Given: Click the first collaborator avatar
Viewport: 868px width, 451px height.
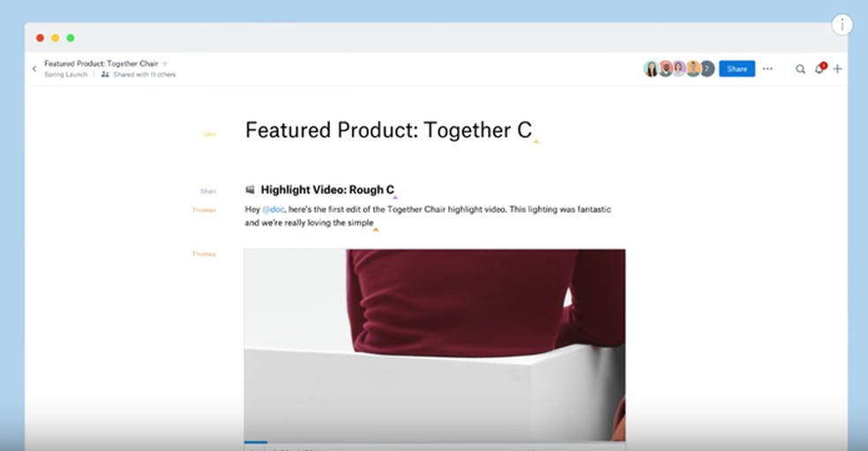Looking at the screenshot, I should click(x=652, y=69).
